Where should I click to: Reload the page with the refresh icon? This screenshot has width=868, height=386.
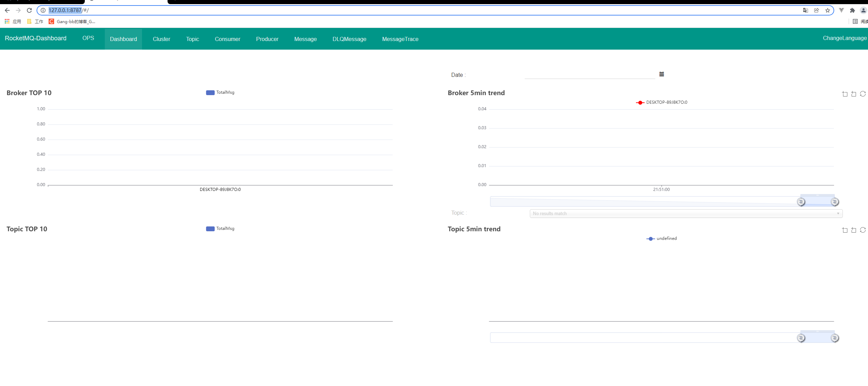29,10
